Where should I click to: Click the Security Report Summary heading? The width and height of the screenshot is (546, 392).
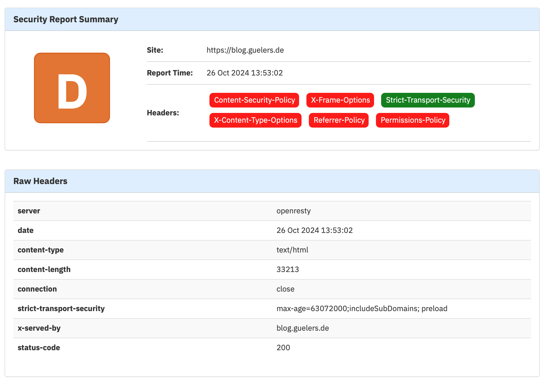coord(66,19)
